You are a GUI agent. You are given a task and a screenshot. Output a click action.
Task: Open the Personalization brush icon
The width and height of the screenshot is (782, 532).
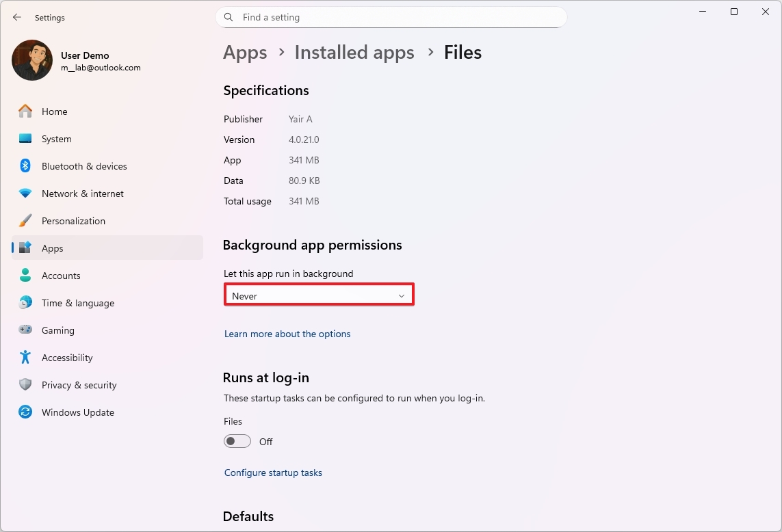(x=25, y=220)
